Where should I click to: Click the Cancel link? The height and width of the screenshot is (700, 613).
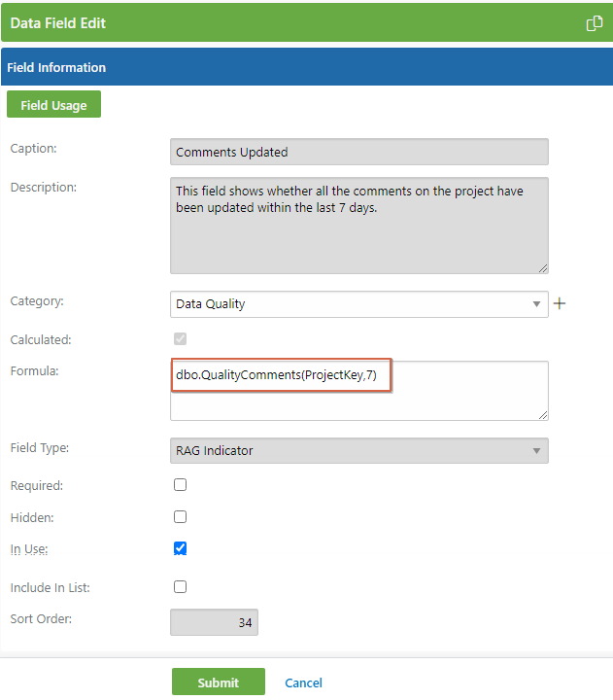click(x=303, y=682)
